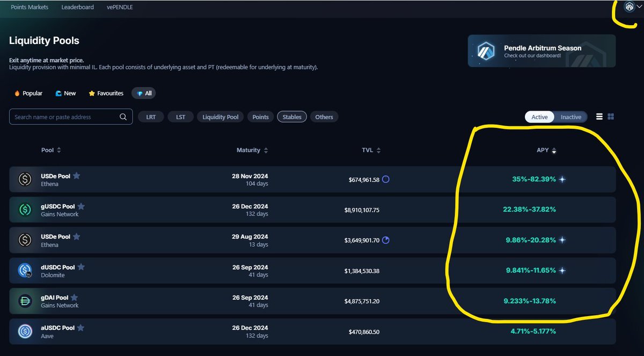Click TVL pie indicator for $3,649,901.70
Viewport: 644px width, 356px height.
(385, 240)
